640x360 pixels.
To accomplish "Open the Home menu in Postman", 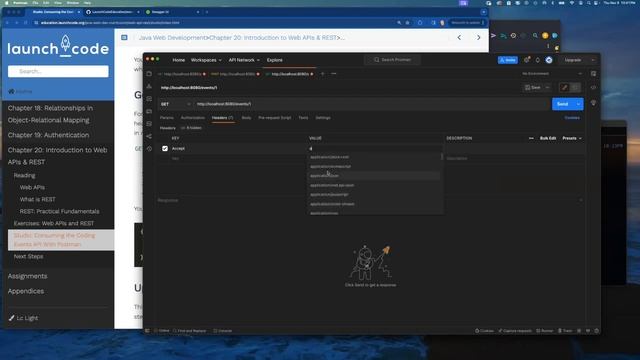I will point(179,60).
